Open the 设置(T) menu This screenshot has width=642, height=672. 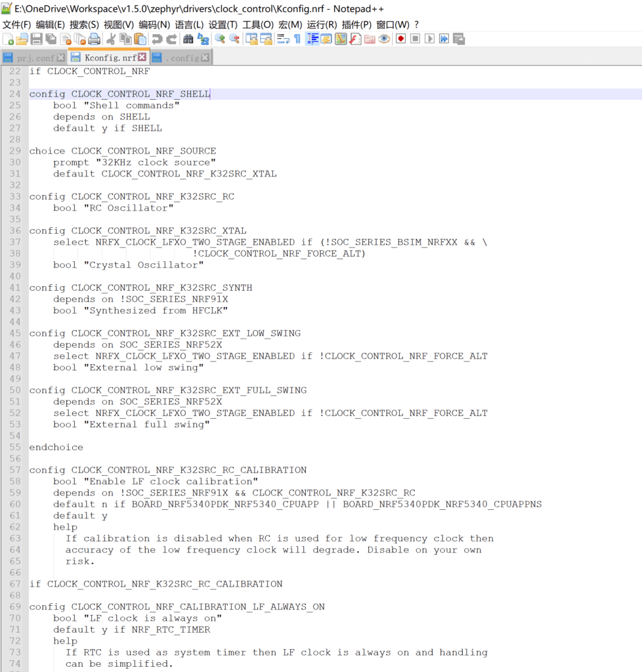click(x=223, y=25)
